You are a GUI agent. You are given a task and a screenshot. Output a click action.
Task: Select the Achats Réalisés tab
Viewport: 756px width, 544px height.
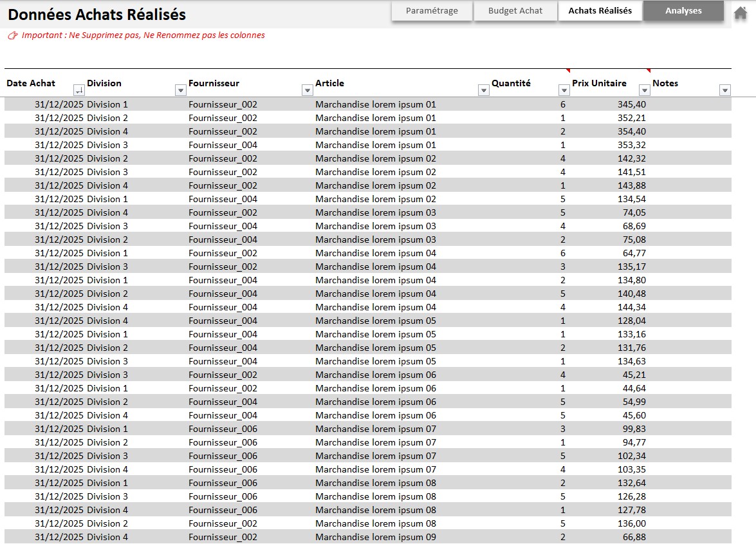[x=600, y=11]
